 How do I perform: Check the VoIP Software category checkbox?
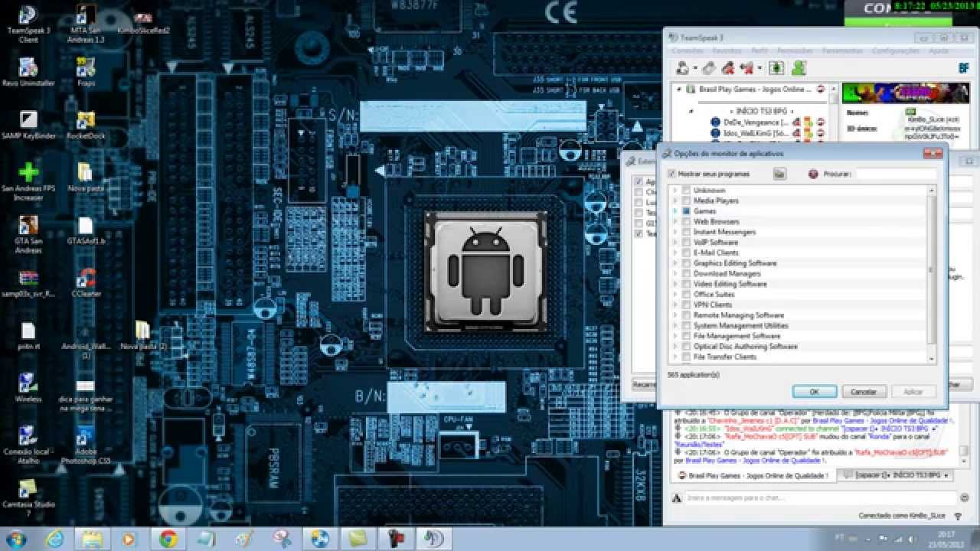pyautogui.click(x=686, y=242)
